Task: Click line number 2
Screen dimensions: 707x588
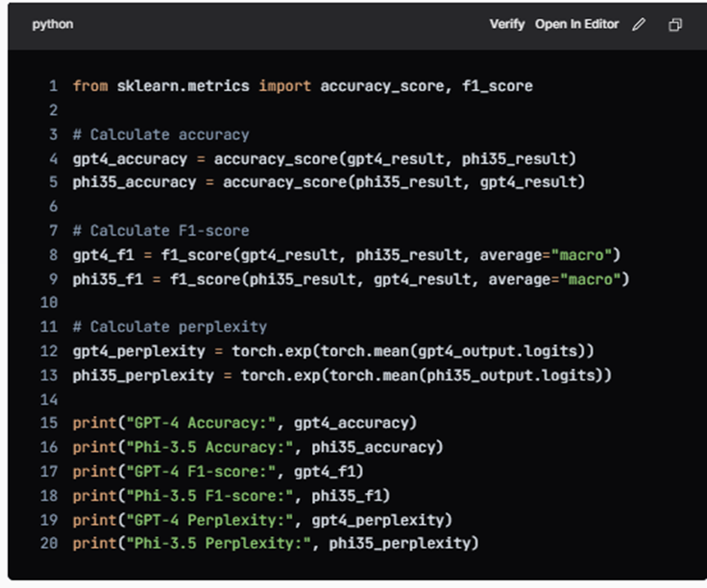Action: click(x=53, y=110)
